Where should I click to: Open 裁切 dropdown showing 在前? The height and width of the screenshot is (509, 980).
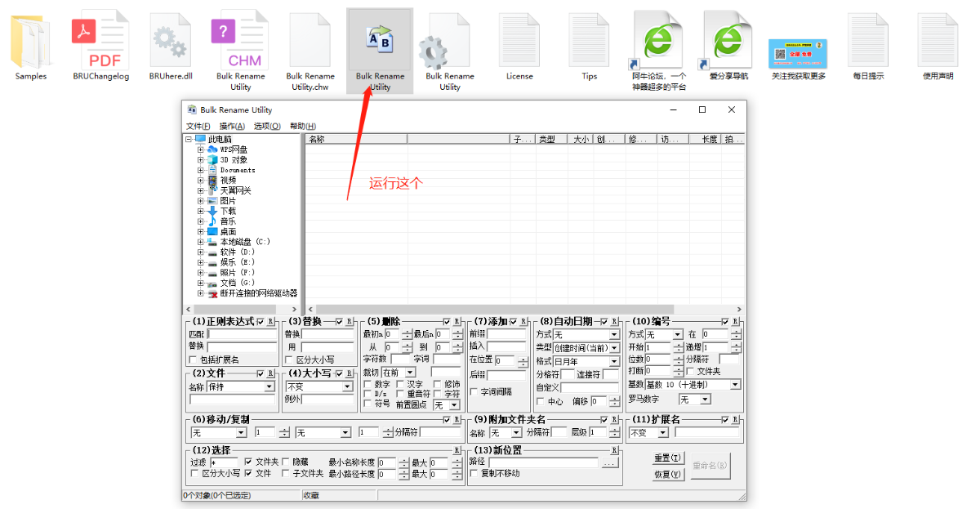[399, 372]
